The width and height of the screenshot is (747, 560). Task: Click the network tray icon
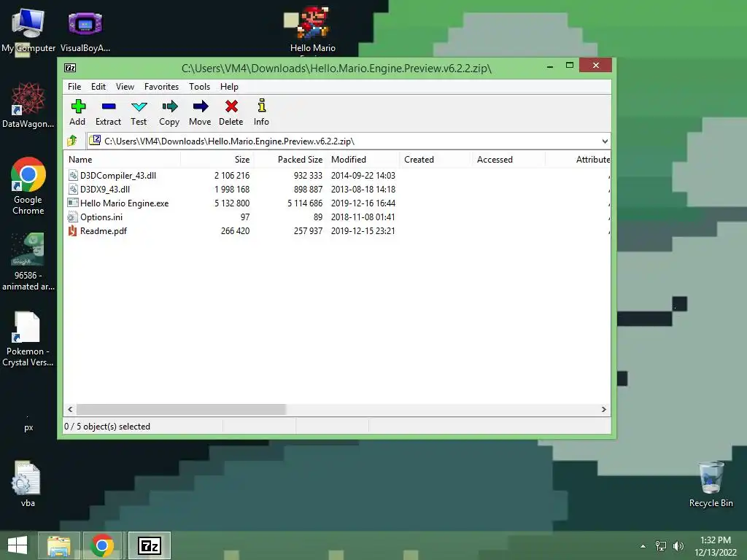point(661,546)
